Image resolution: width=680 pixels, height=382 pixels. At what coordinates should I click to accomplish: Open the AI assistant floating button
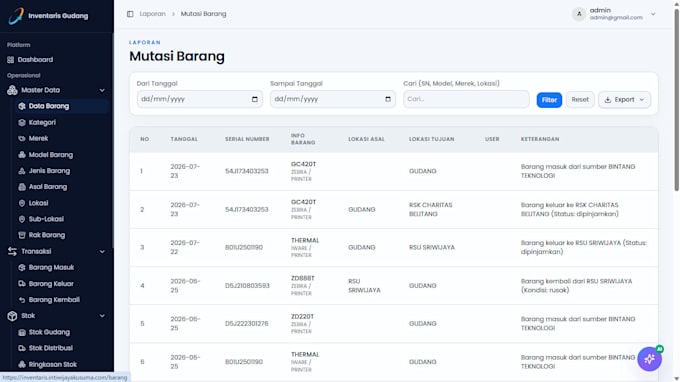point(649,359)
